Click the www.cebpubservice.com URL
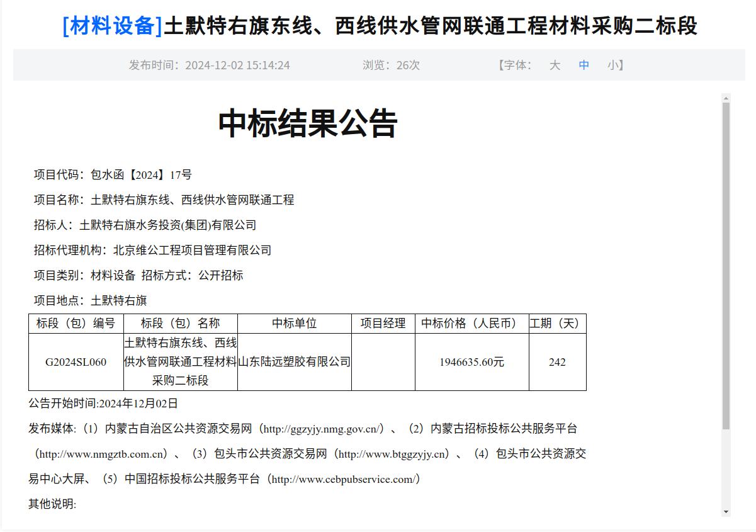This screenshot has width=756, height=532. point(343,479)
